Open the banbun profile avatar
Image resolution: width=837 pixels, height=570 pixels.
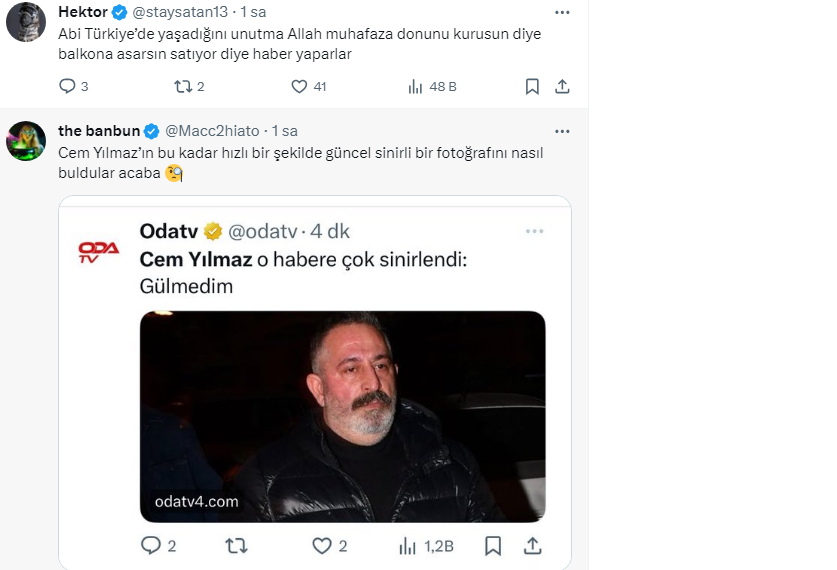coord(26,141)
